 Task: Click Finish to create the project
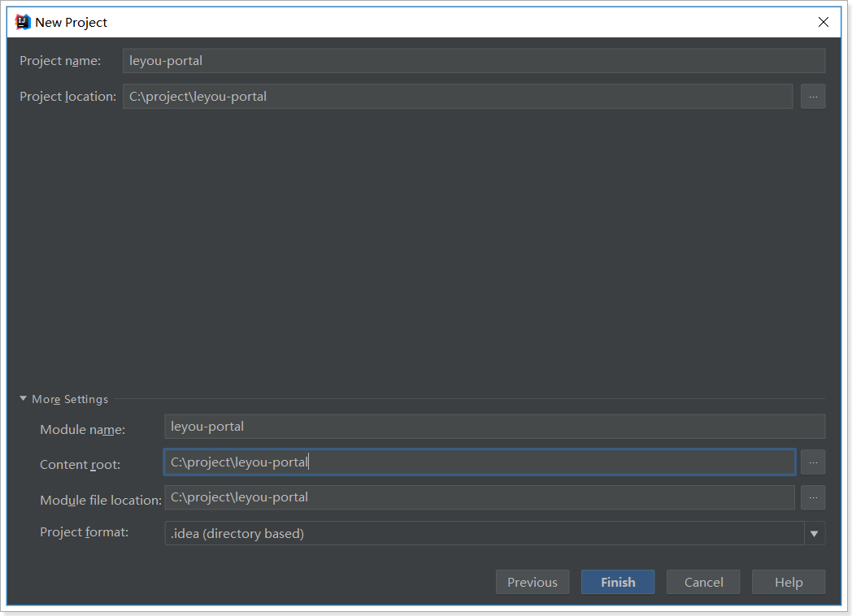(x=618, y=583)
